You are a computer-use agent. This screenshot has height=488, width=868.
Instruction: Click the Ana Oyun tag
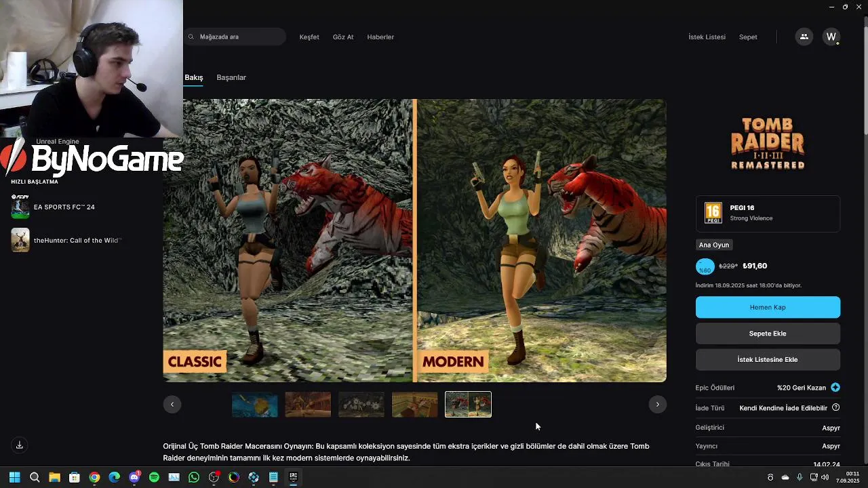(714, 245)
